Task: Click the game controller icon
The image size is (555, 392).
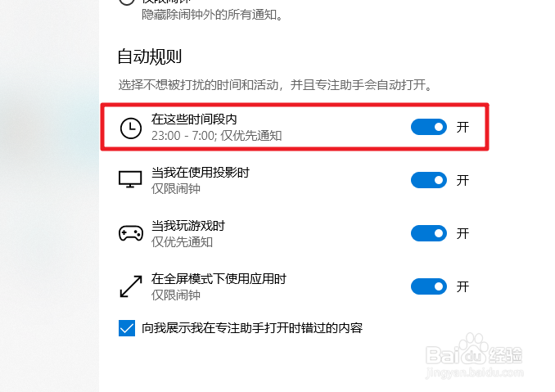Action: [131, 233]
